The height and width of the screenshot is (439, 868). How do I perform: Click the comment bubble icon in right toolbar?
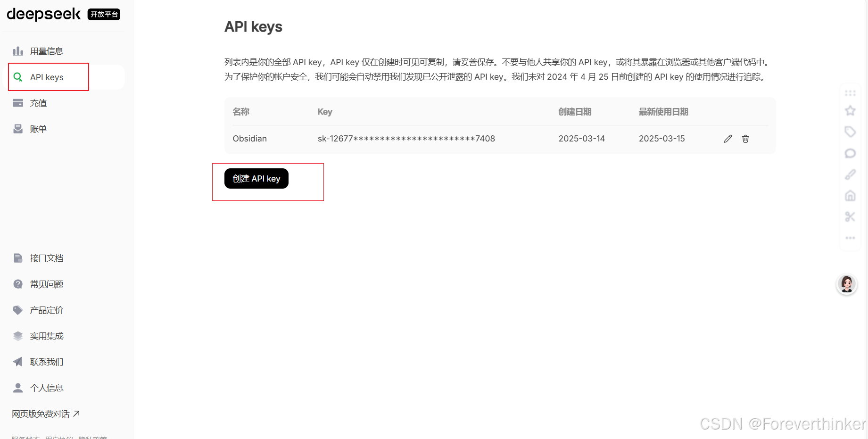[850, 153]
